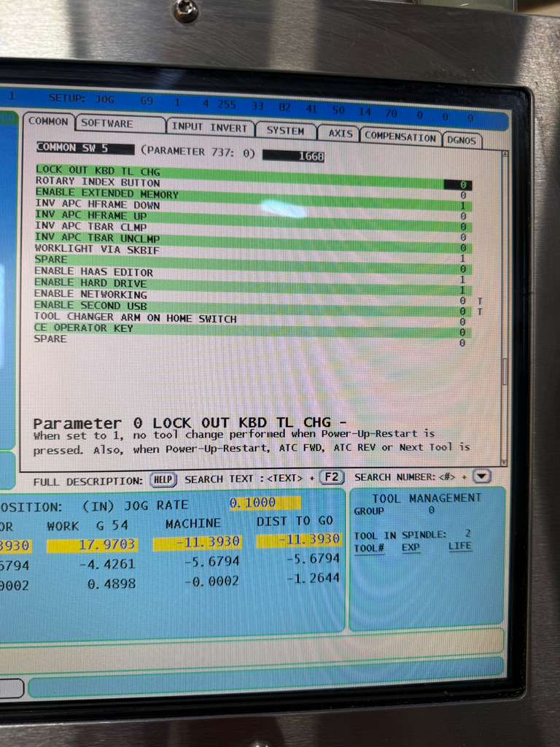
Task: Open the SYSTEM tab
Action: (285, 131)
